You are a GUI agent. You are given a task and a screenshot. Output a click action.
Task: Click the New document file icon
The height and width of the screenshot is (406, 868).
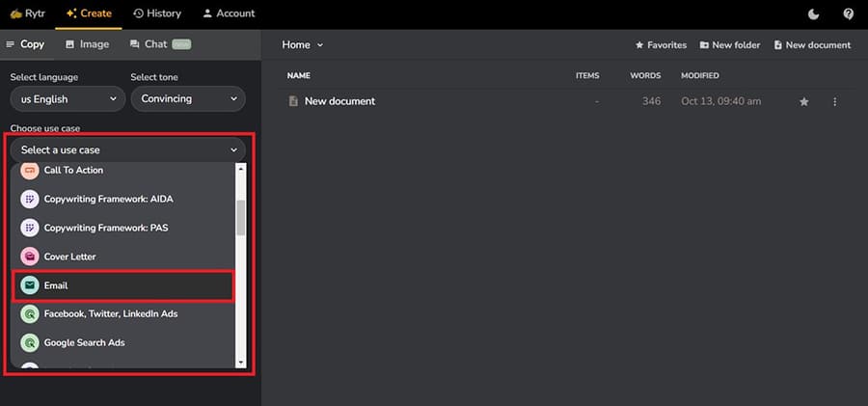[293, 101]
